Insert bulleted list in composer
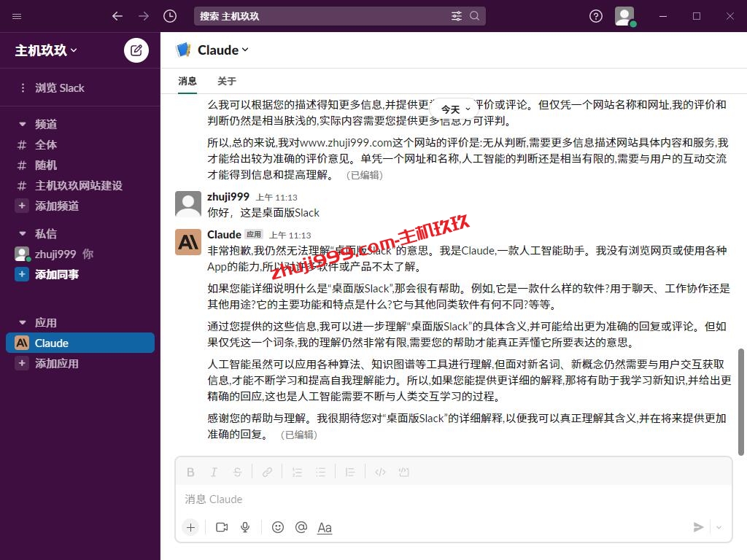This screenshot has height=560, width=747. (x=321, y=472)
